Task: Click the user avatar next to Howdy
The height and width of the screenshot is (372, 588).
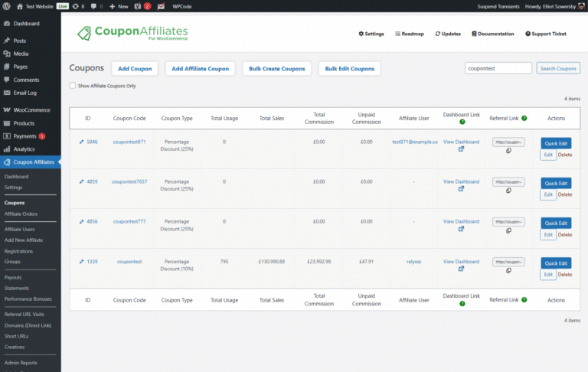Action: (582, 6)
